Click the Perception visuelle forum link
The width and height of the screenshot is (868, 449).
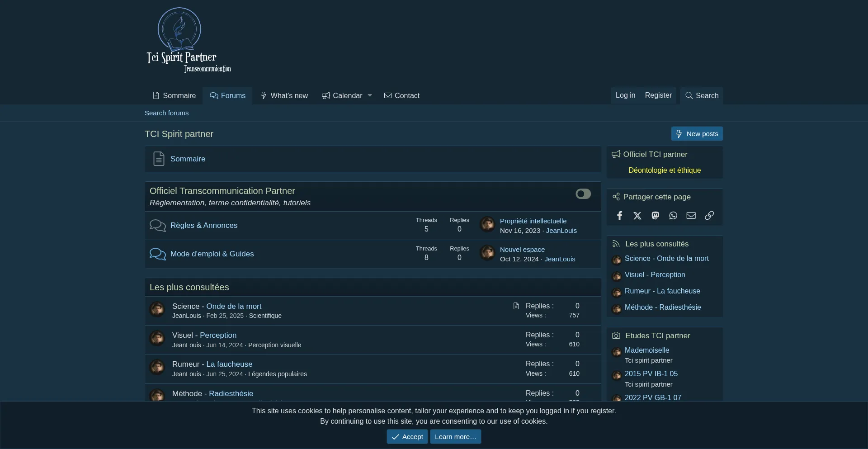pos(274,345)
